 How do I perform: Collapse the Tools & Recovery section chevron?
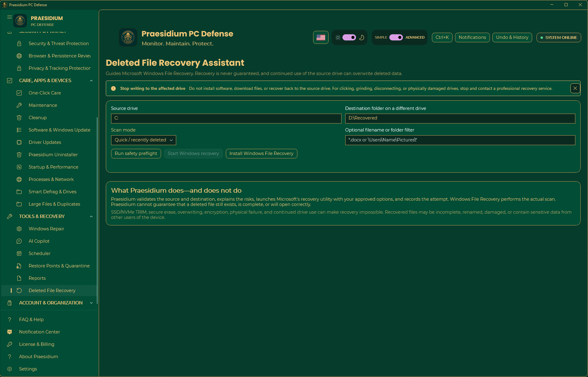click(91, 216)
